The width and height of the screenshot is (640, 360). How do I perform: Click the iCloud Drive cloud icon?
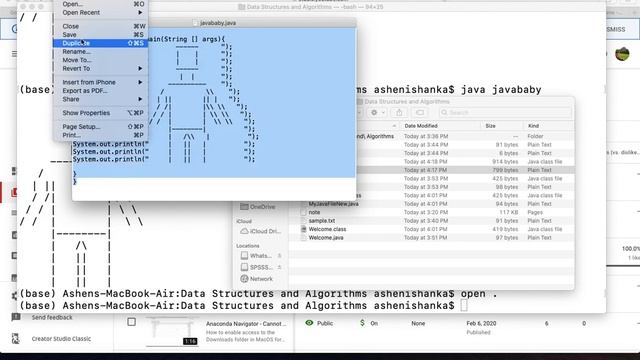point(244,231)
